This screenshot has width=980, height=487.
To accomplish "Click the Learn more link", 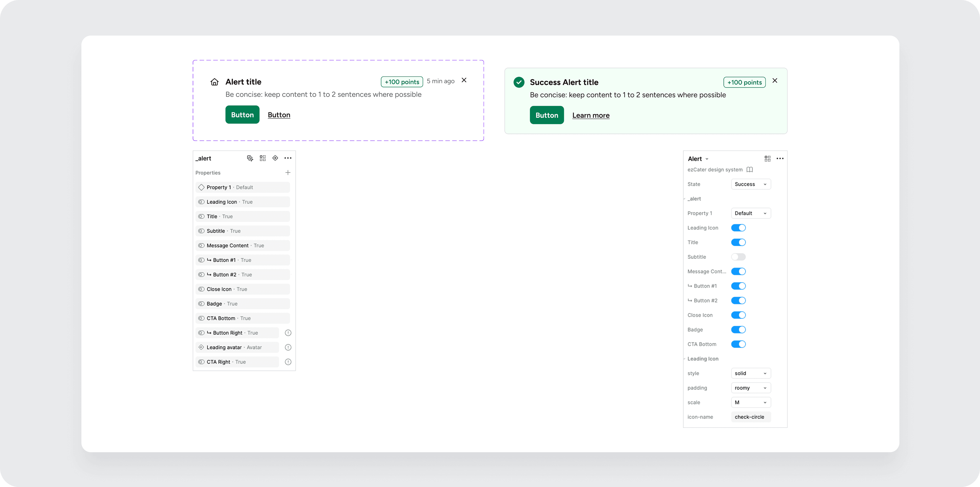I will (x=591, y=115).
